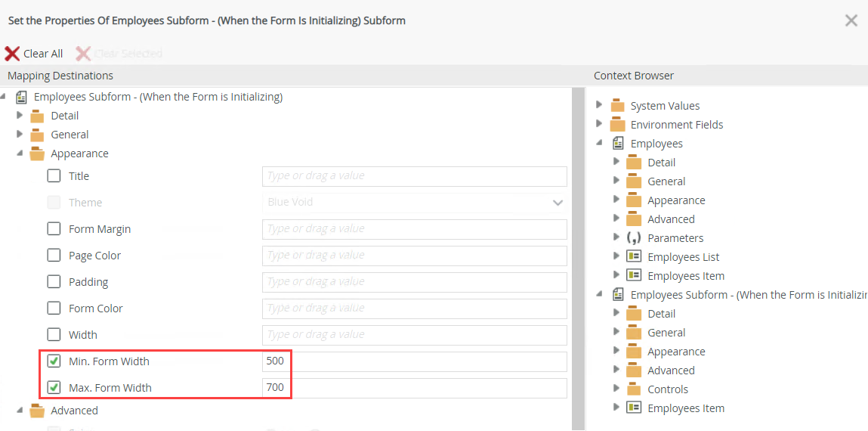868x431 pixels.
Task: Select the Employees Item tree node under Employees
Action: pyautogui.click(x=685, y=276)
